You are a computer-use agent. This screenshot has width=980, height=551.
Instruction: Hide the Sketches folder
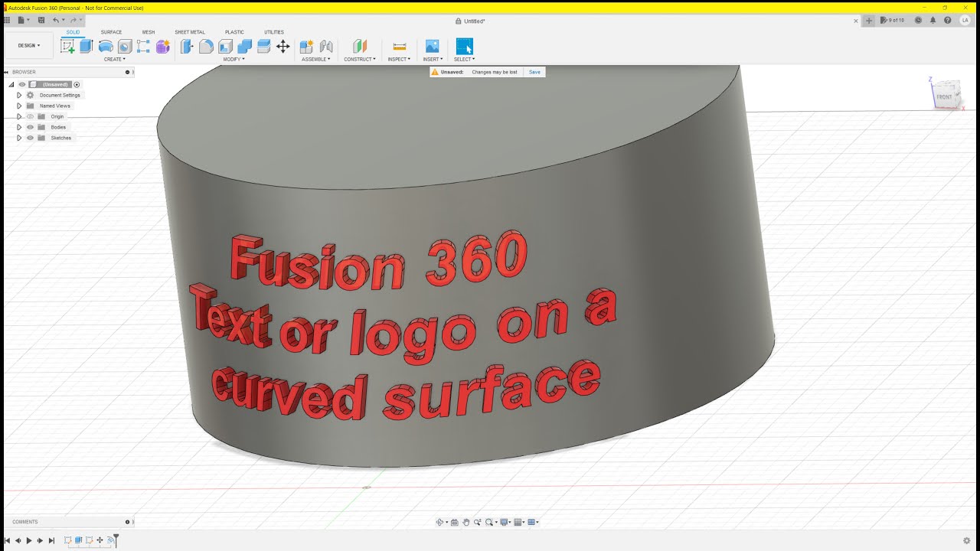(x=31, y=138)
